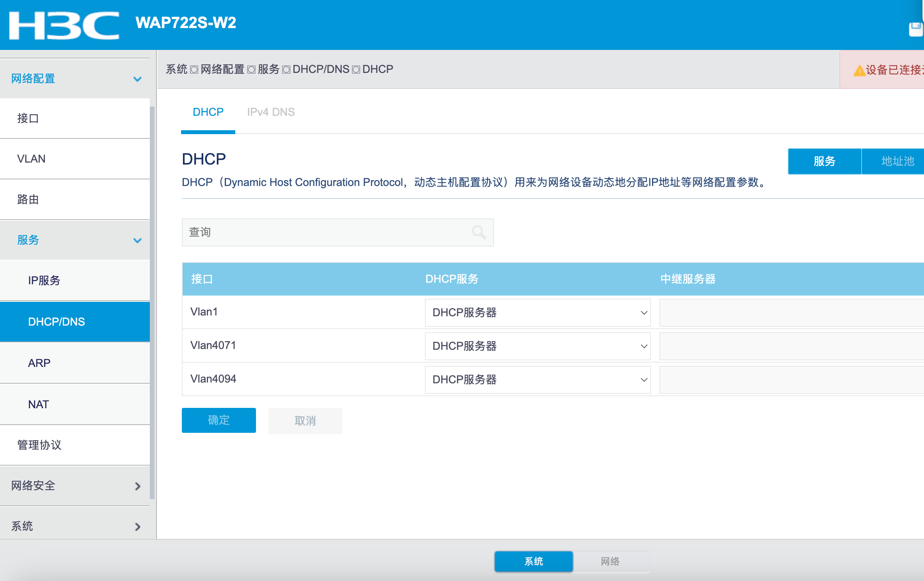Switch to 网络 view at bottom

(610, 562)
